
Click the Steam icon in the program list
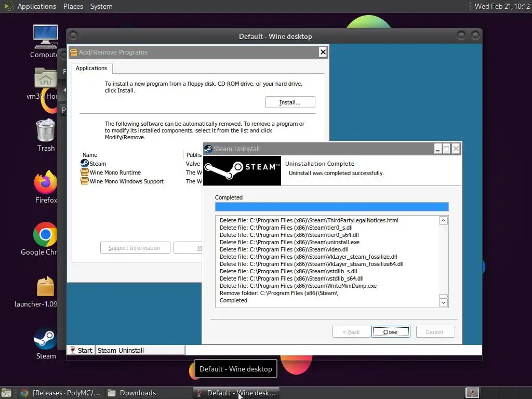(85, 163)
